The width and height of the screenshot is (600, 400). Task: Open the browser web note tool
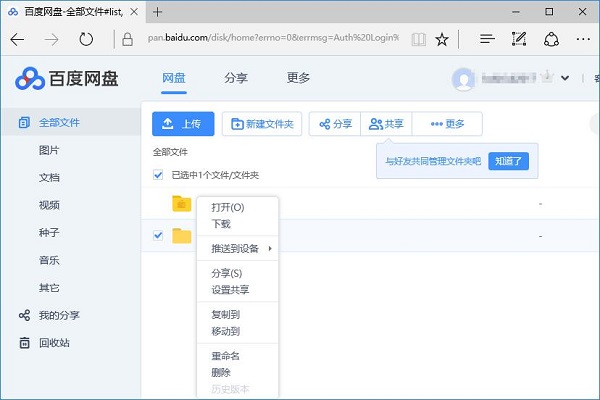518,40
